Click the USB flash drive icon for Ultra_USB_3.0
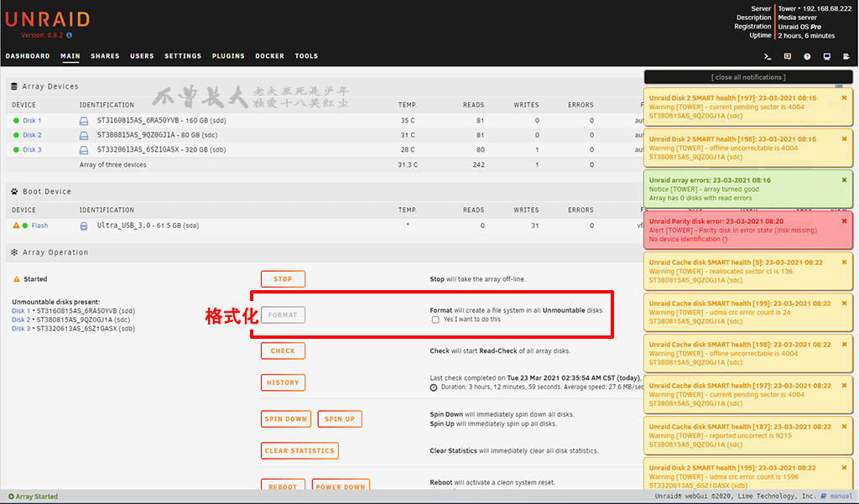Screen dimensions: 859x504 point(84,226)
